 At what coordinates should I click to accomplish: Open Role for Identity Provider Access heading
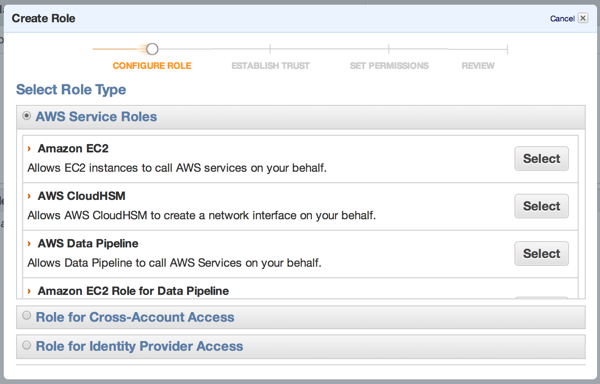pyautogui.click(x=139, y=346)
